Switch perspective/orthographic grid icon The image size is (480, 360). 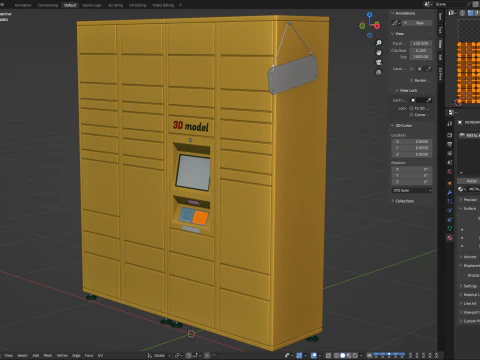[x=379, y=72]
